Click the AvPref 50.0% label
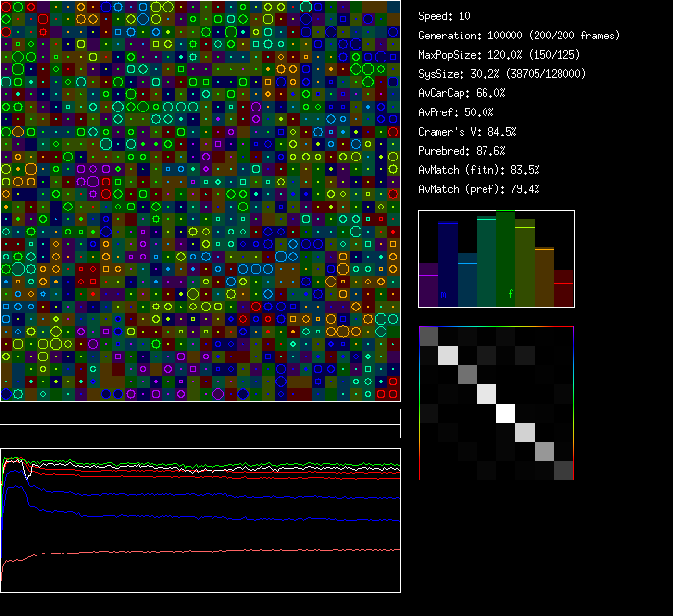Screen dimensions: 673x616 pos(456,112)
